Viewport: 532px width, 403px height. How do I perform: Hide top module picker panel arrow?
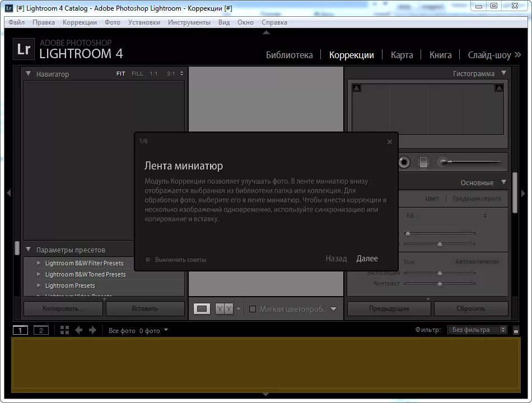(266, 32)
